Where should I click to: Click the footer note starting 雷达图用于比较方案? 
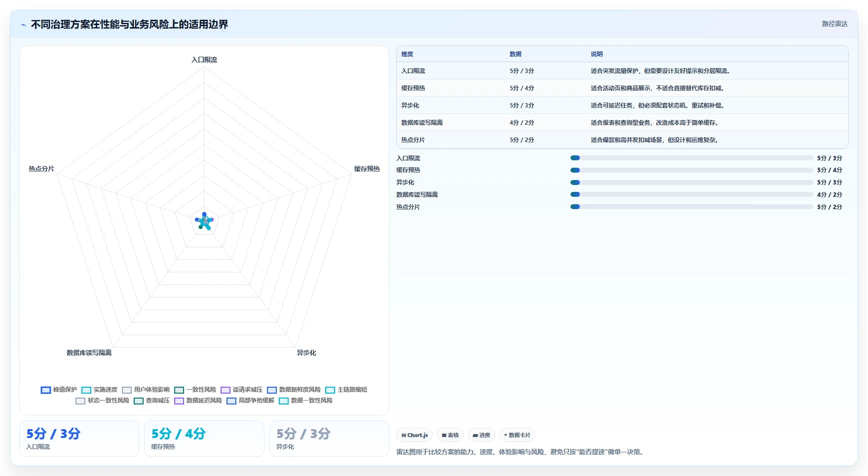(x=521, y=452)
